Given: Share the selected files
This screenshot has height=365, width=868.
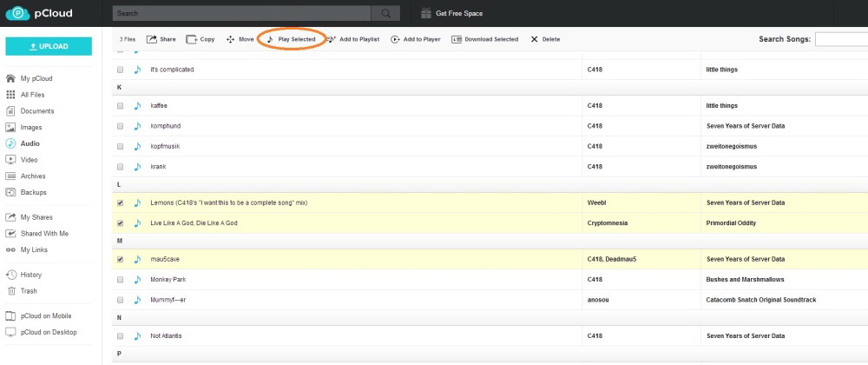Looking at the screenshot, I should tap(161, 39).
